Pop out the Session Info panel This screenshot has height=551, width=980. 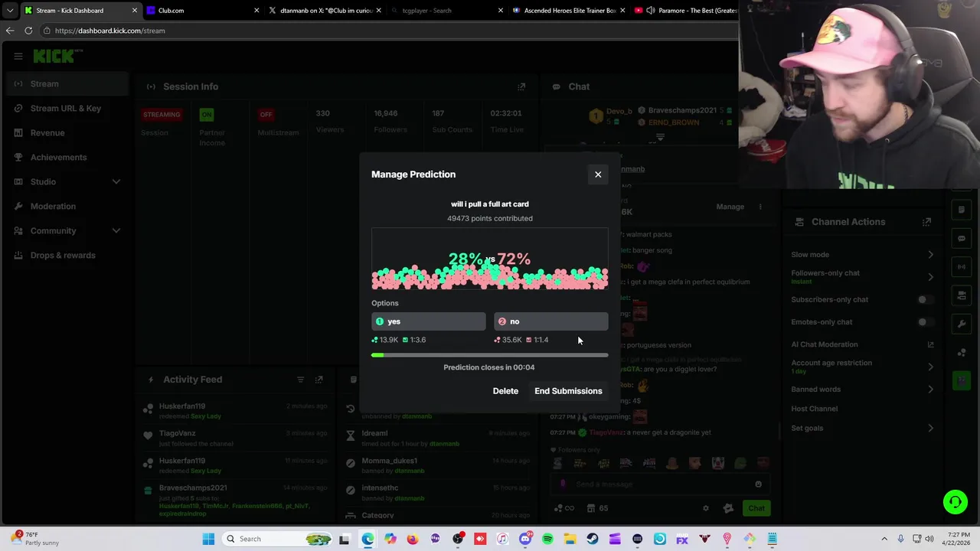tap(521, 86)
